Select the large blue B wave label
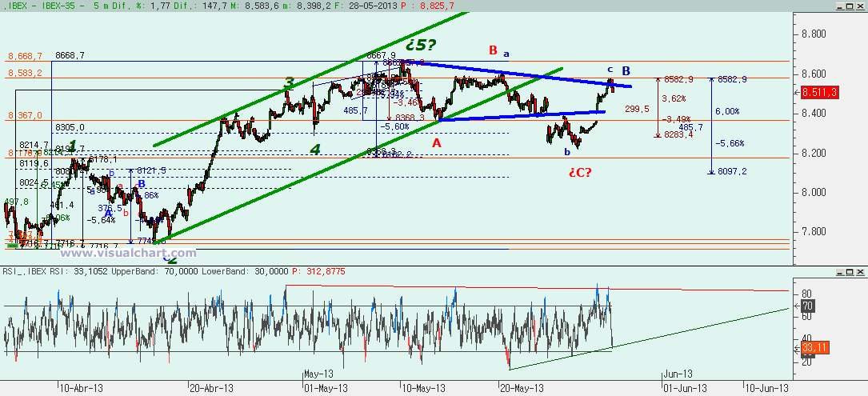 click(x=626, y=71)
